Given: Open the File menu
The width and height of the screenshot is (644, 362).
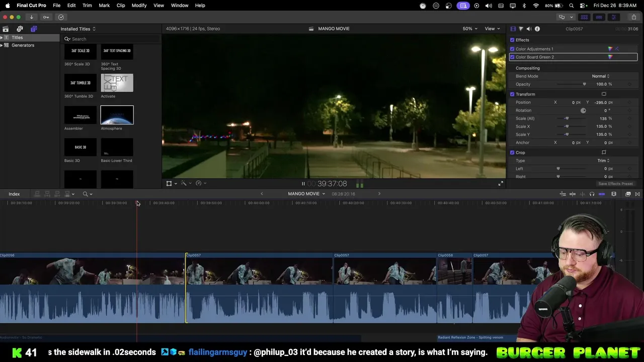Looking at the screenshot, I should [x=57, y=5].
